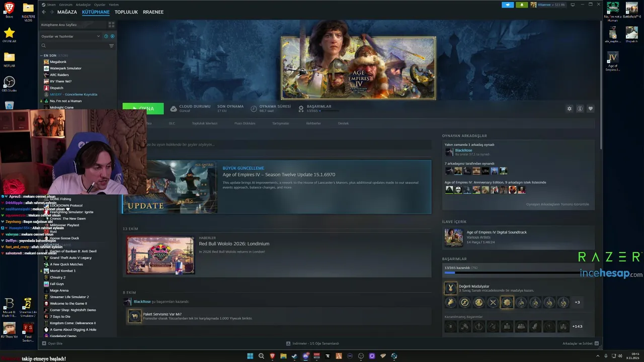Screen dimensions: 644x362
Task: Open the Steam menu in the title bar
Action: coord(51,5)
